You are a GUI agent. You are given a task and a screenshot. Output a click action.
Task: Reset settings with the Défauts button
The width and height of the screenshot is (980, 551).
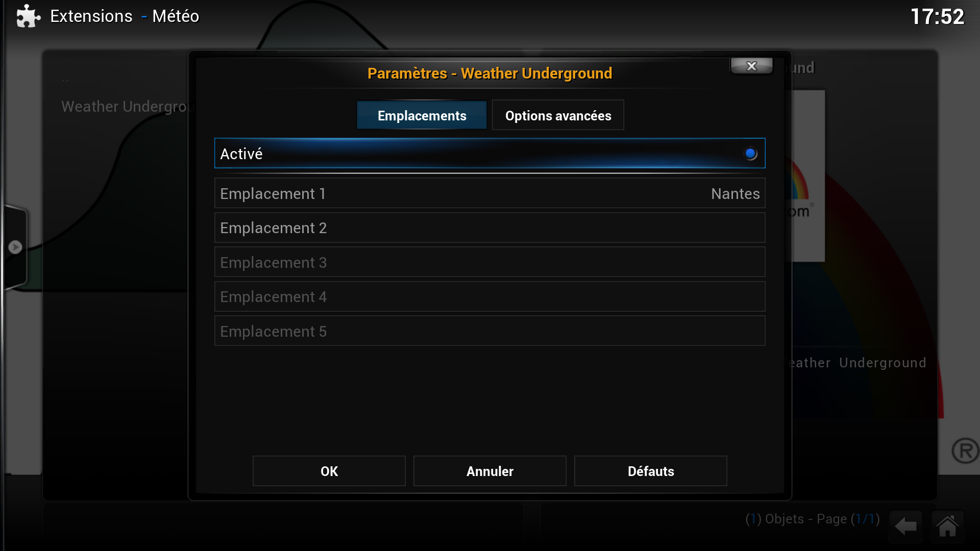(651, 471)
